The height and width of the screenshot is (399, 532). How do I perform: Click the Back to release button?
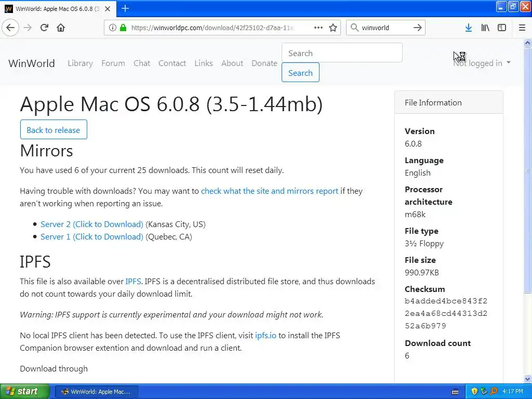coord(54,129)
